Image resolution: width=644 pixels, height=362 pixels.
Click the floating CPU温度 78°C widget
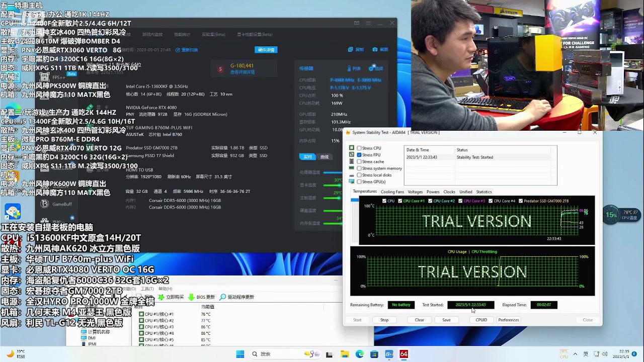coord(622,215)
